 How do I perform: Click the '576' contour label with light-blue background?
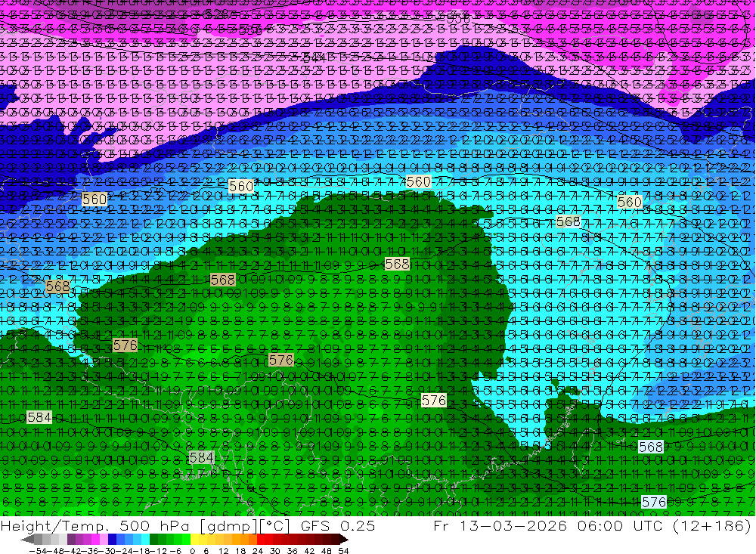click(654, 502)
